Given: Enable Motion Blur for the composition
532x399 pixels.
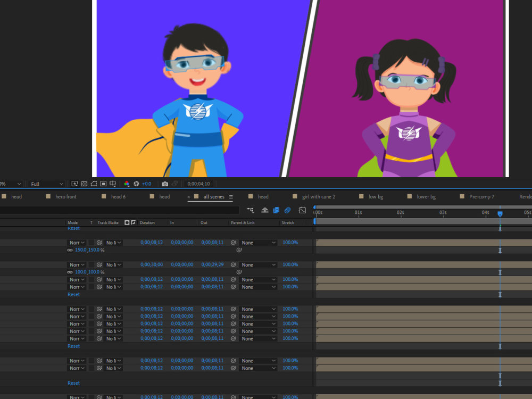Looking at the screenshot, I should pos(287,210).
